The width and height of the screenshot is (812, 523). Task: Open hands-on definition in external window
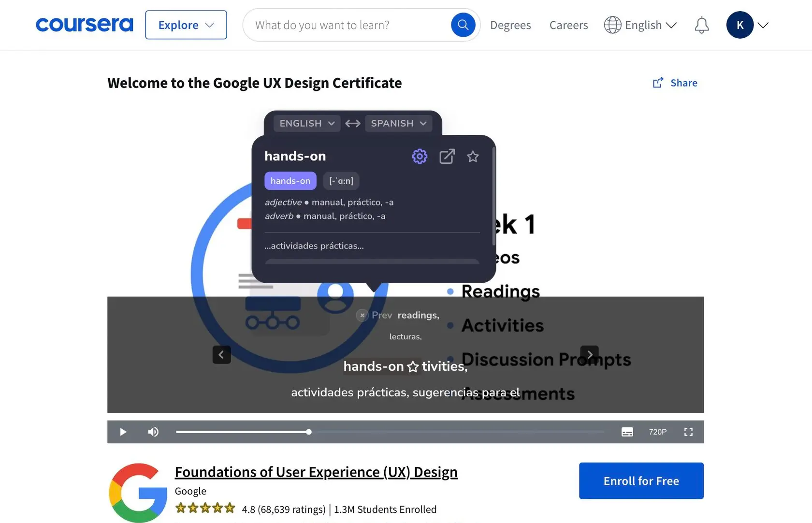point(447,156)
